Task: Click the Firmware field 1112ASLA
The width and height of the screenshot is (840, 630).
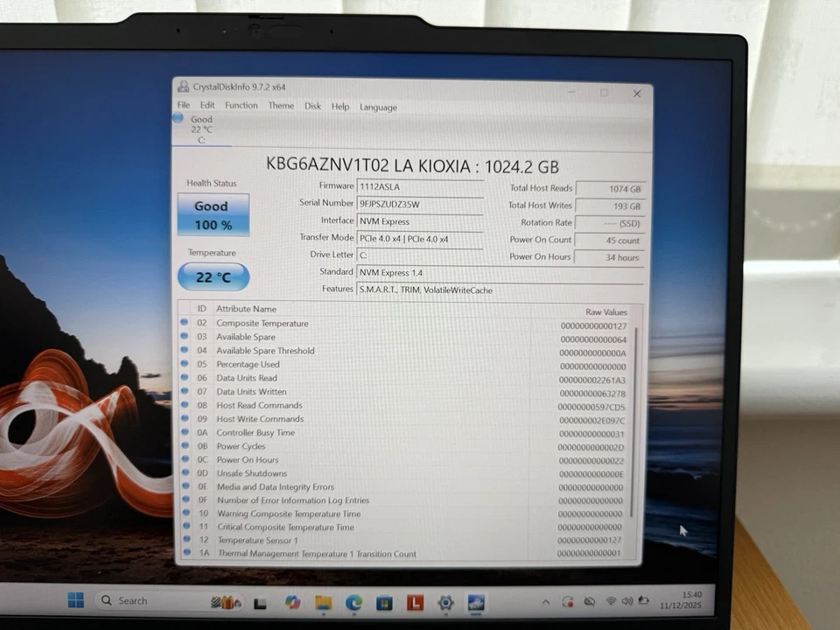Action: (x=420, y=187)
